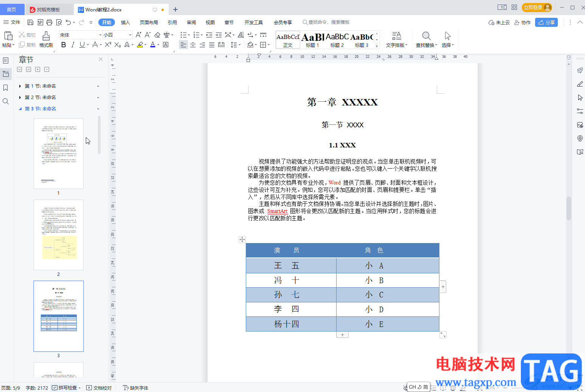Click the 协作 (Collaborate) button
The height and width of the screenshot is (392, 585).
coord(522,22)
